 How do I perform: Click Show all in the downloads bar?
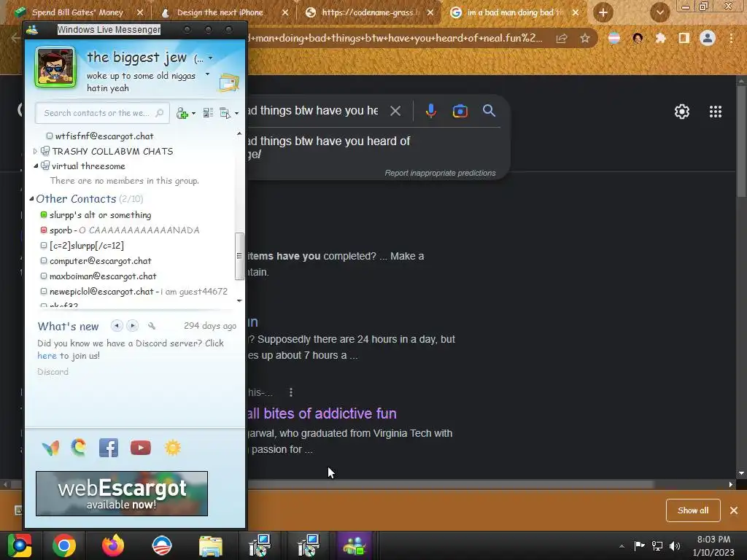pyautogui.click(x=693, y=510)
